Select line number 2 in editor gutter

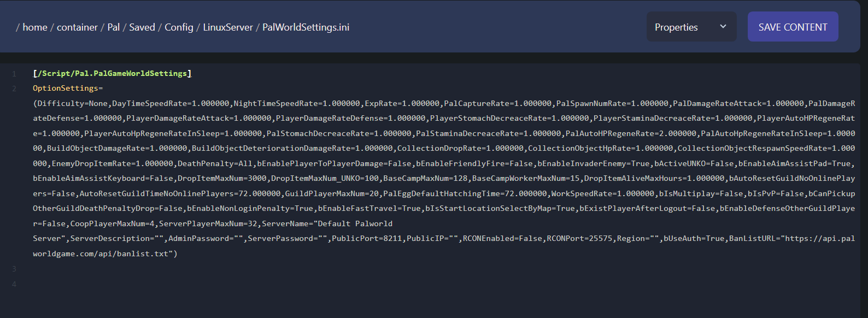tap(14, 89)
